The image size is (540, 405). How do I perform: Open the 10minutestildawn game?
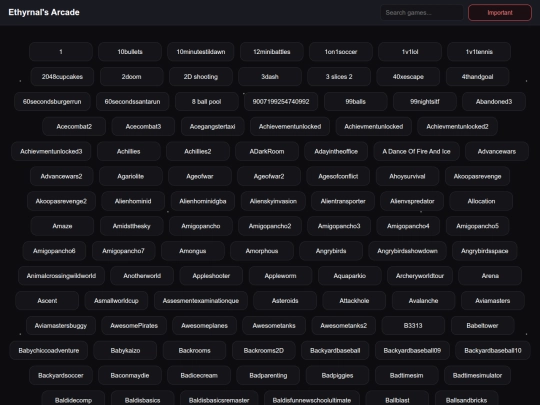201,52
